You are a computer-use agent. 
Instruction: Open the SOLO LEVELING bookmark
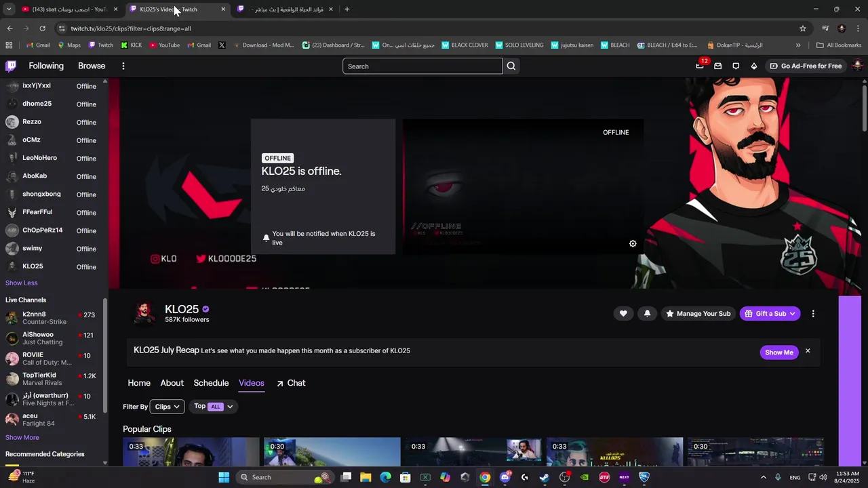(x=519, y=45)
